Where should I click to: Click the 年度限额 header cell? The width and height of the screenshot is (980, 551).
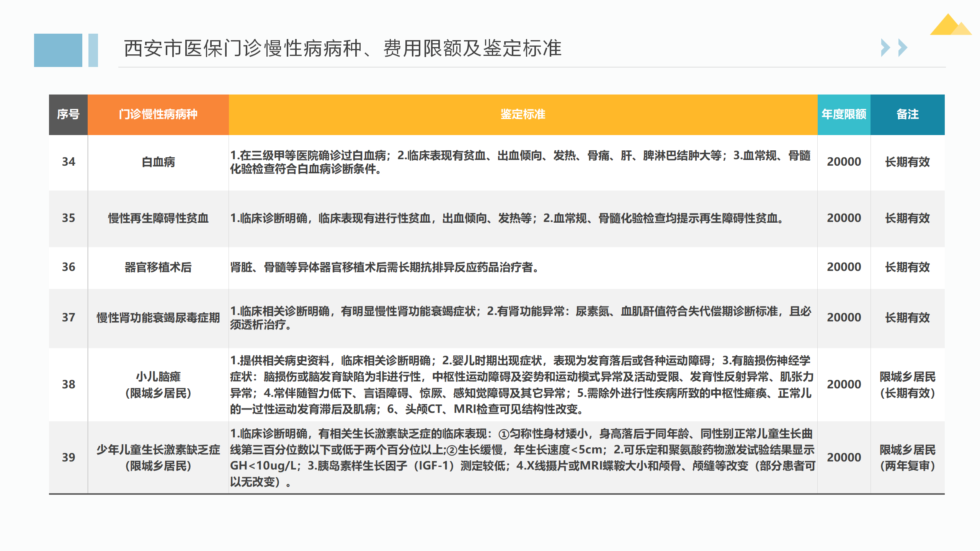point(844,114)
